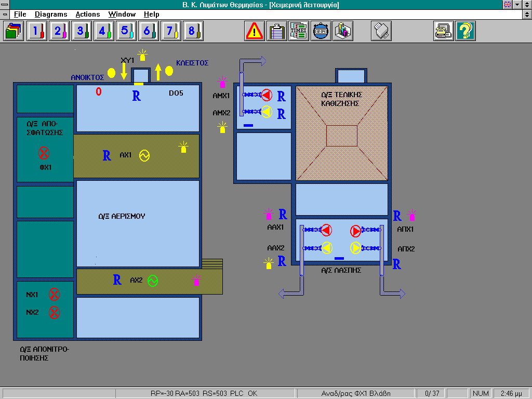The width and height of the screenshot is (532, 399).
Task: Click the ΚΛΕΙΣΤΟΣ label near XY1
Action: coord(192,63)
